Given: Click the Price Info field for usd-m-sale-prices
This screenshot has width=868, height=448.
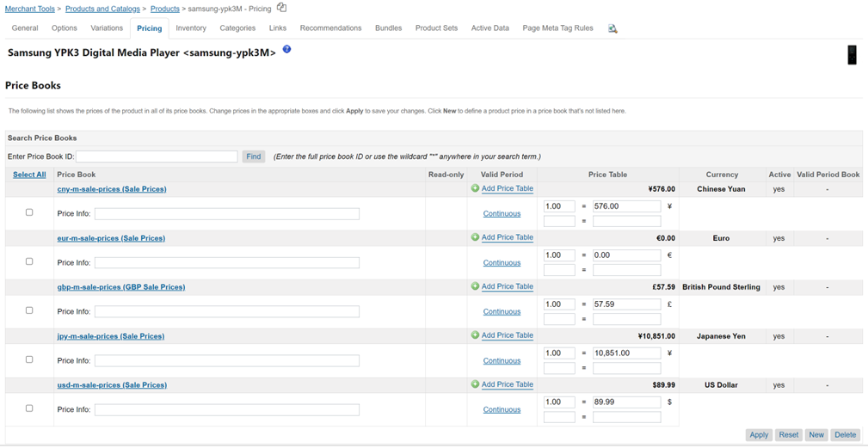Looking at the screenshot, I should pos(227,410).
